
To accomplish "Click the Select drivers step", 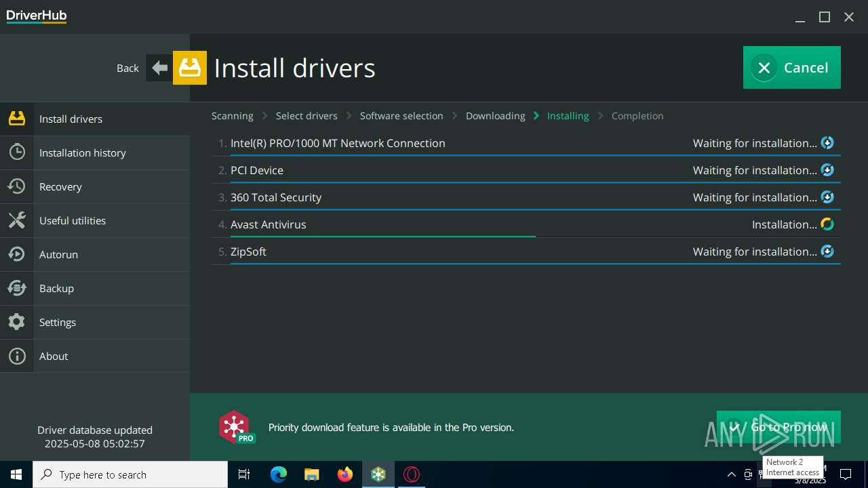I will pos(307,116).
